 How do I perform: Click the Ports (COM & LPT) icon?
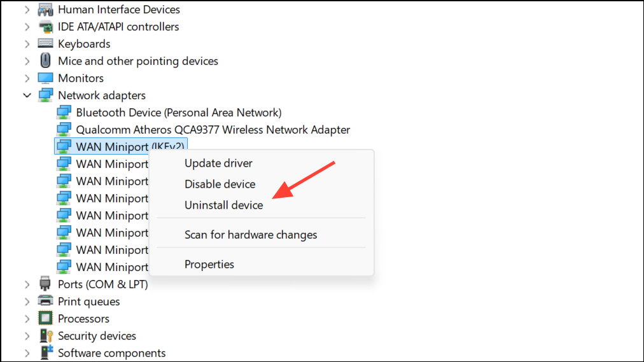click(45, 284)
